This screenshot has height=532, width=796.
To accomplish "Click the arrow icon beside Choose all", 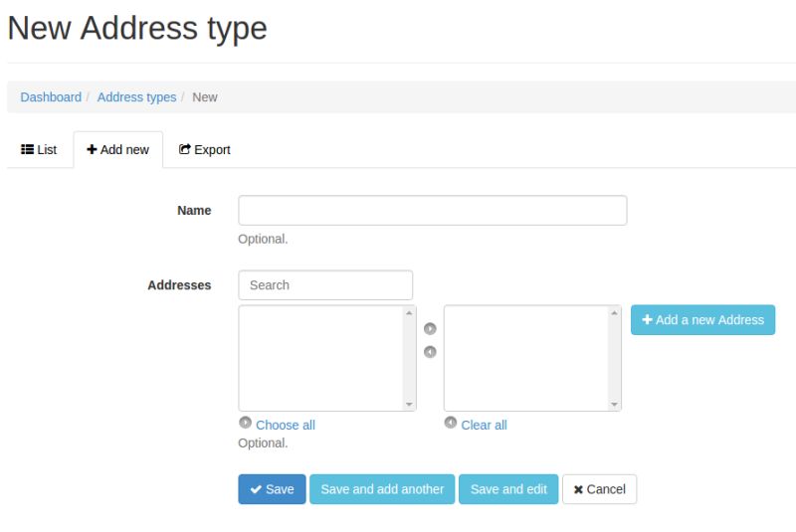I will [x=245, y=423].
